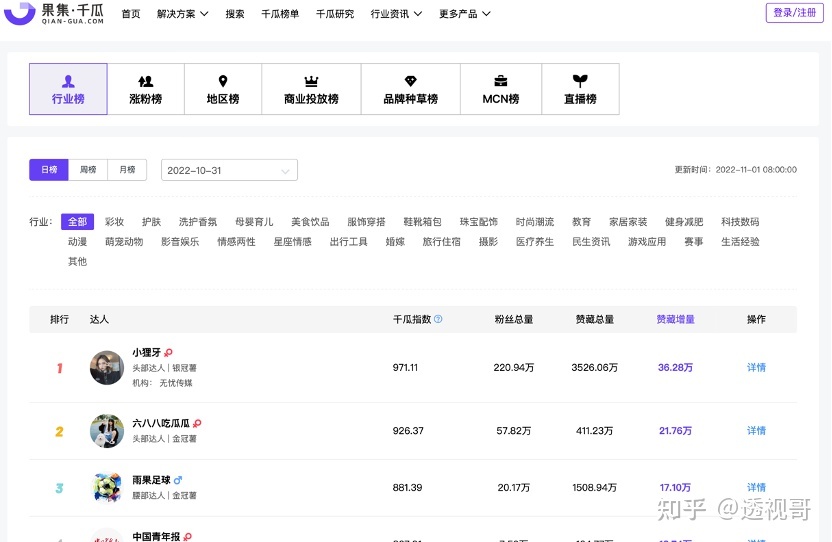832x542 pixels.
Task: Select the 地区榜 location pin icon
Action: [223, 81]
